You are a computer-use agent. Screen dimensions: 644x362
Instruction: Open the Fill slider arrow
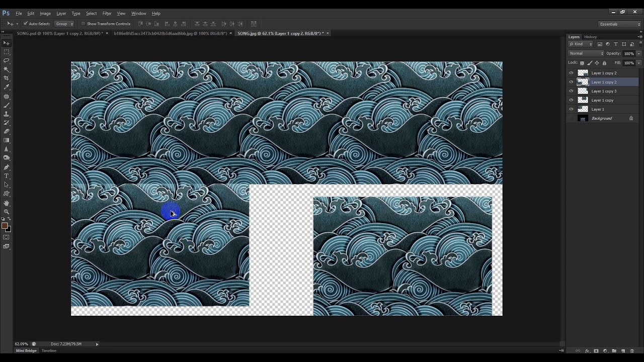[639, 63]
